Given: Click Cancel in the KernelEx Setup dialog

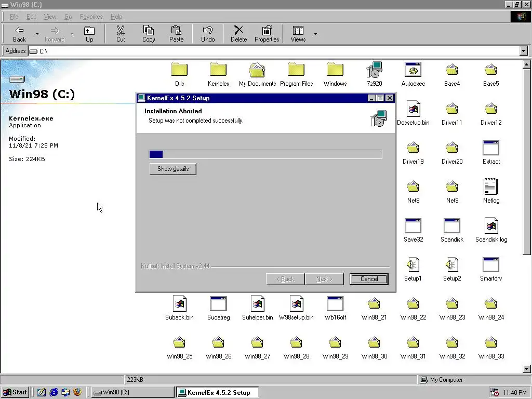Looking at the screenshot, I should point(369,279).
